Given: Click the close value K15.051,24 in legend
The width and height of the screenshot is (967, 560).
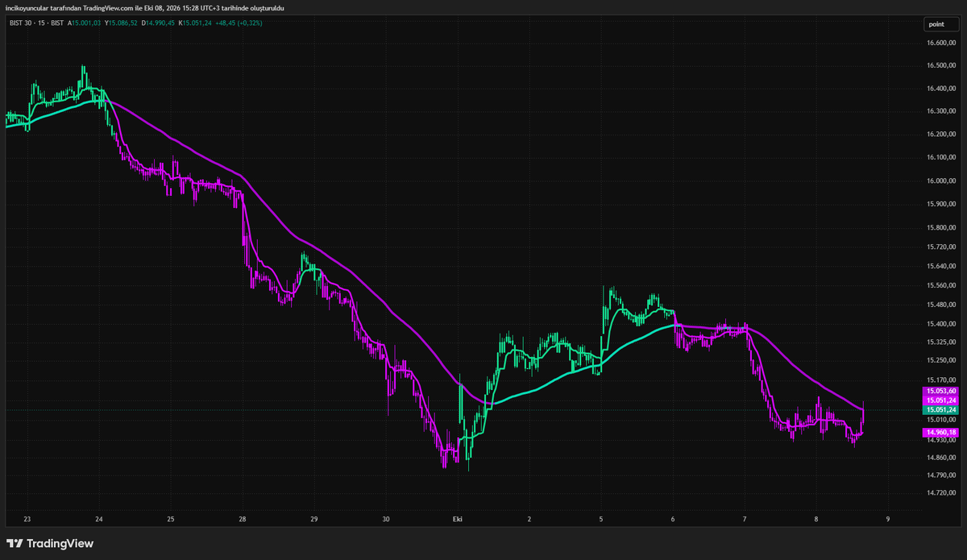Looking at the screenshot, I should (196, 23).
